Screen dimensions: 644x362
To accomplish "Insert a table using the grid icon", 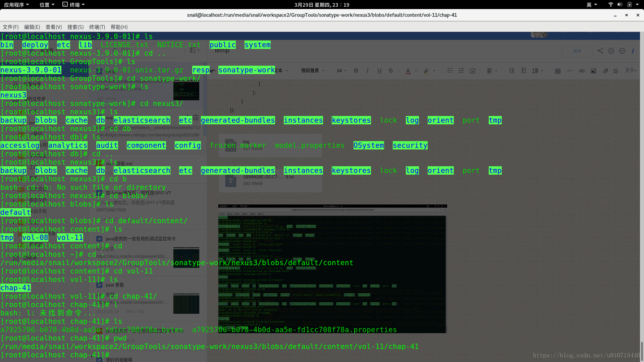I will point(558,71).
